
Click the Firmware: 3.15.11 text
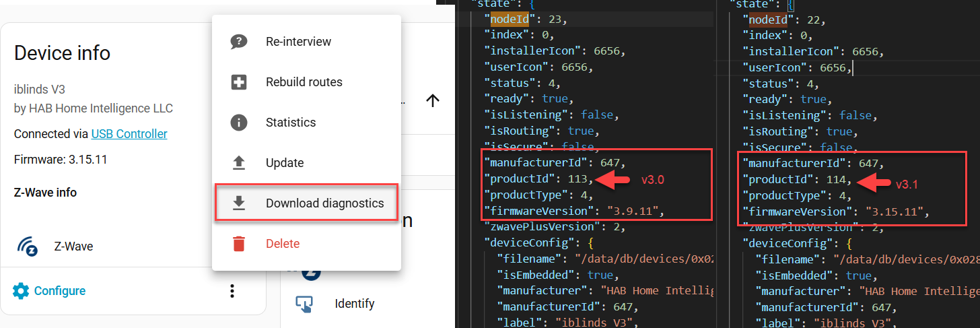pyautogui.click(x=61, y=160)
